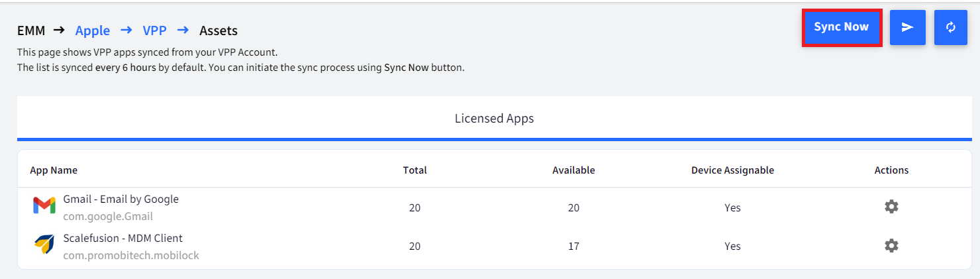Click the Device Assignable column header
The image size is (980, 279).
pos(732,170)
